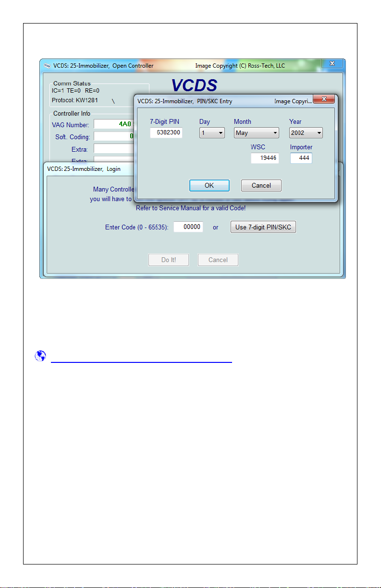Open the Month dropdown showing May
This screenshot has width=381, height=588.
coord(257,133)
